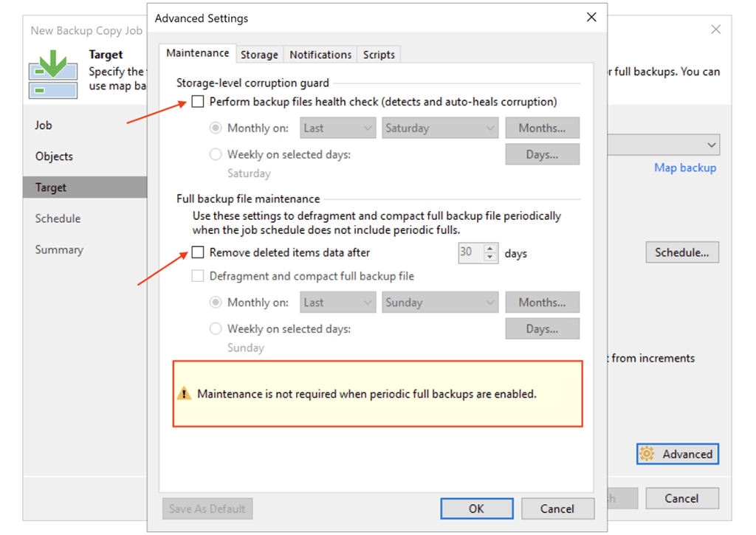Click the maintenance not required warning text
The height and width of the screenshot is (535, 756).
(367, 394)
